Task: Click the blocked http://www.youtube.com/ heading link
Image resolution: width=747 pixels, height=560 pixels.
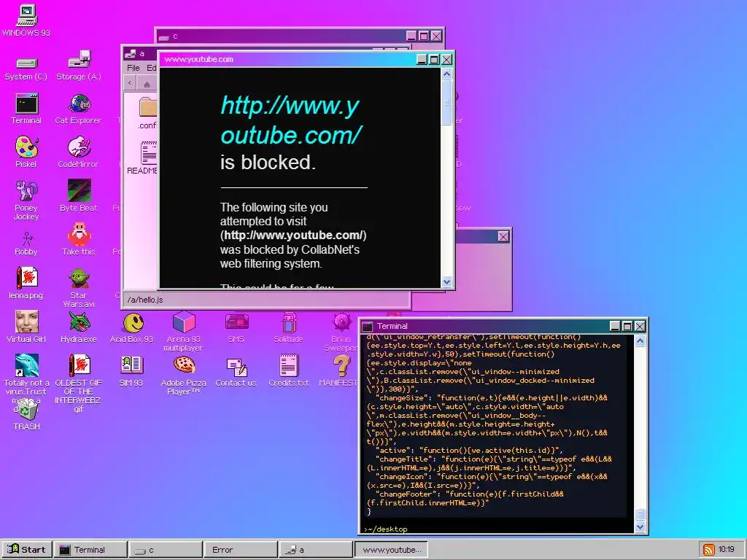Action: (291, 120)
